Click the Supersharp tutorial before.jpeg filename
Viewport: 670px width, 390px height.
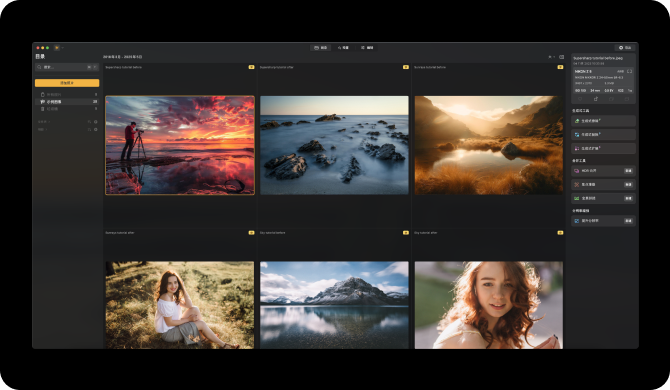pos(598,58)
